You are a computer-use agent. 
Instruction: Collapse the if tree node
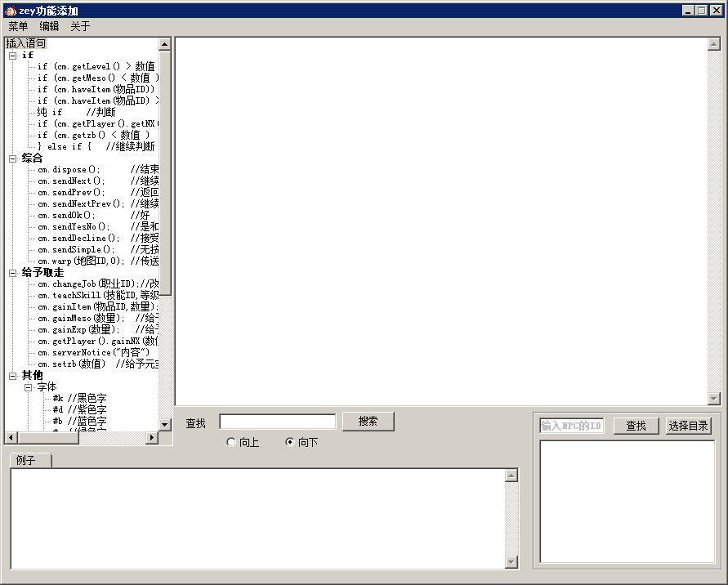tap(13, 56)
